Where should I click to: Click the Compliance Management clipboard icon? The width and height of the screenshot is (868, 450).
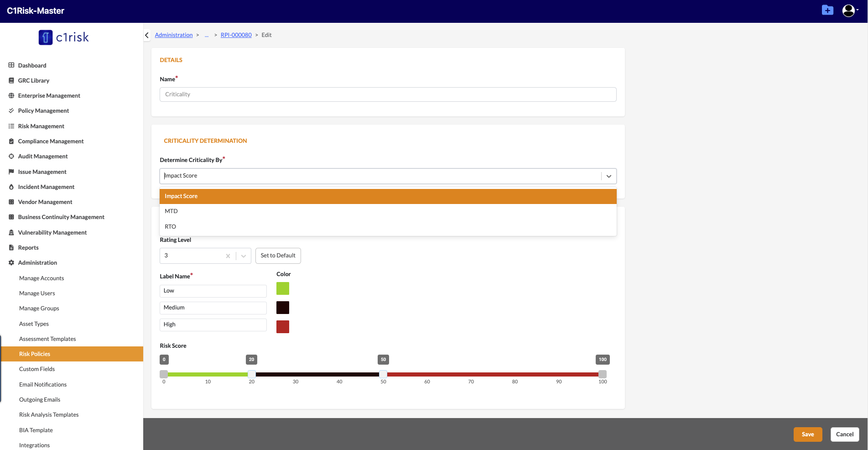pyautogui.click(x=11, y=141)
